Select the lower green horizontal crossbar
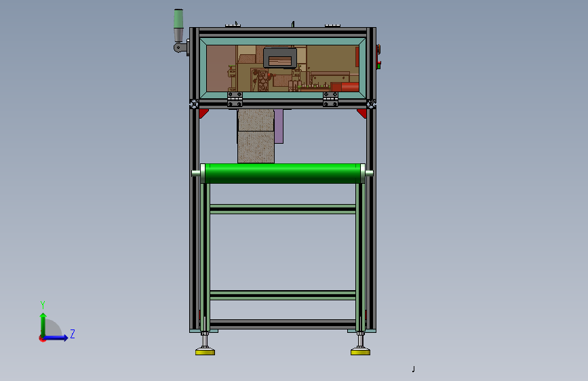The image size is (588, 381). point(283,295)
